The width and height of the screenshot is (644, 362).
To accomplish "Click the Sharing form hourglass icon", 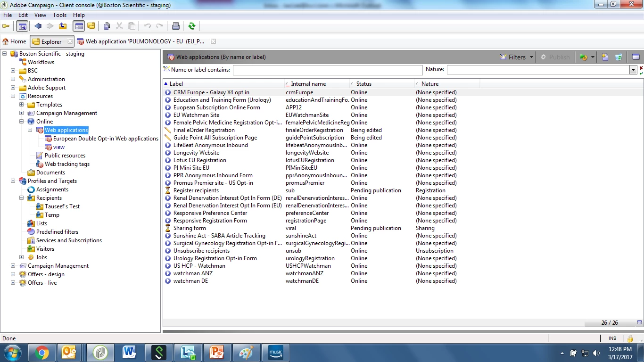I will [x=168, y=228].
